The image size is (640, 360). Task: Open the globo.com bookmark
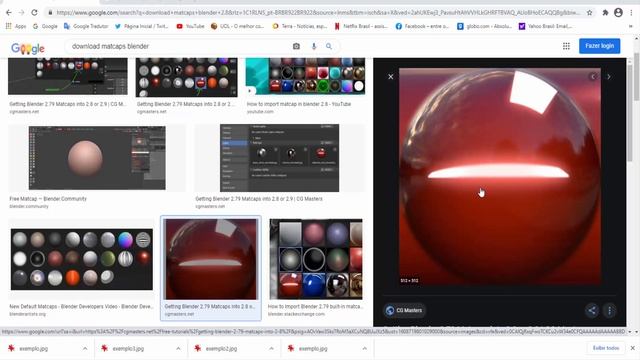pos(484,26)
